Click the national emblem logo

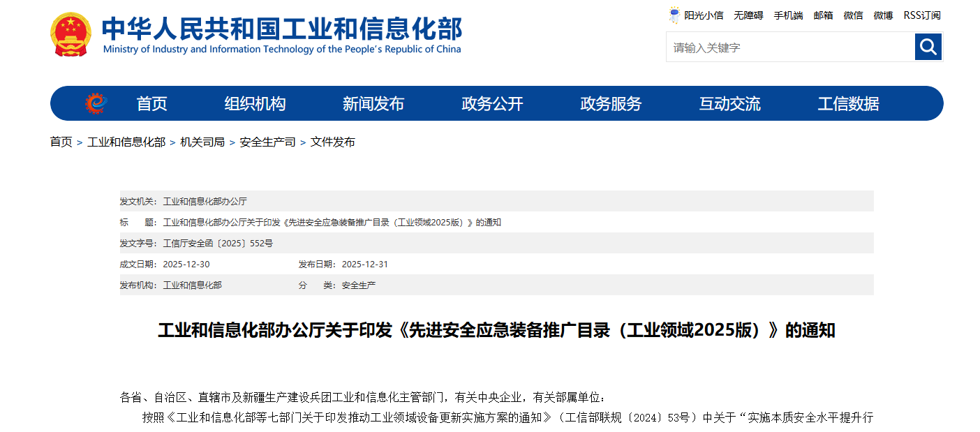(x=70, y=34)
